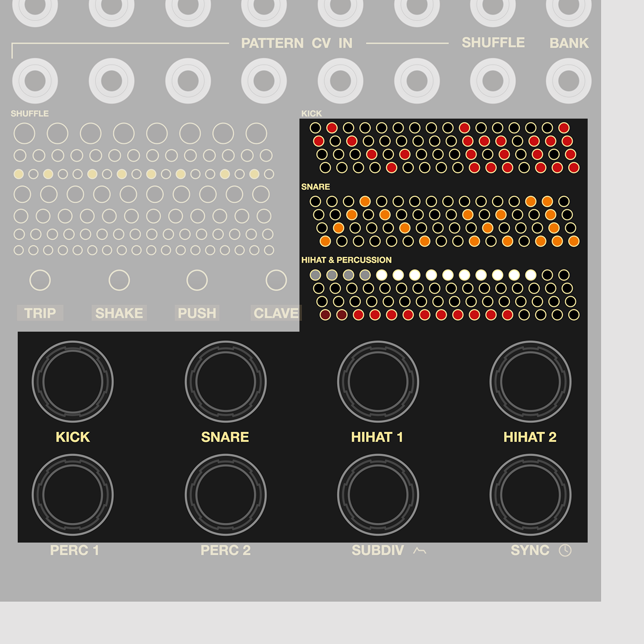644x644 pixels.
Task: Click the PATTERN CV IN heading
Action: click(297, 43)
